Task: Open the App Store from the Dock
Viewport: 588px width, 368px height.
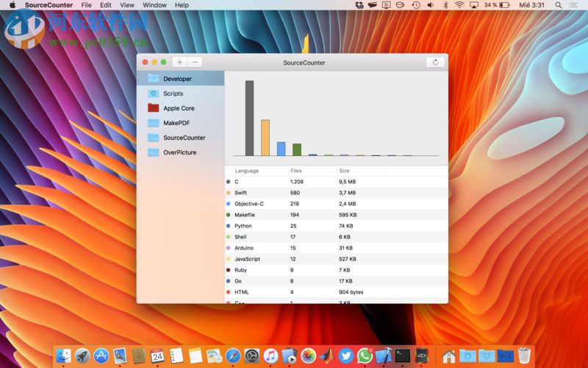Action: tap(101, 355)
